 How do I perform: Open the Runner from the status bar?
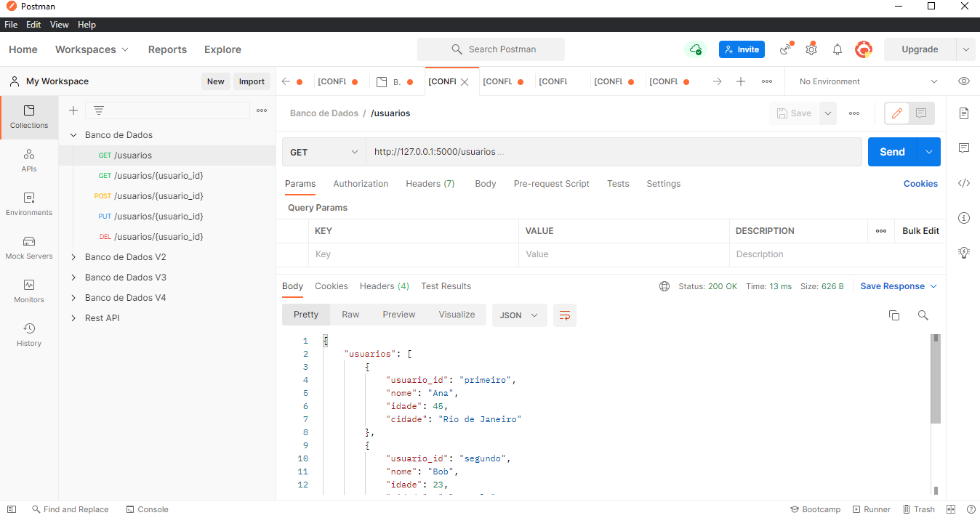coord(871,509)
